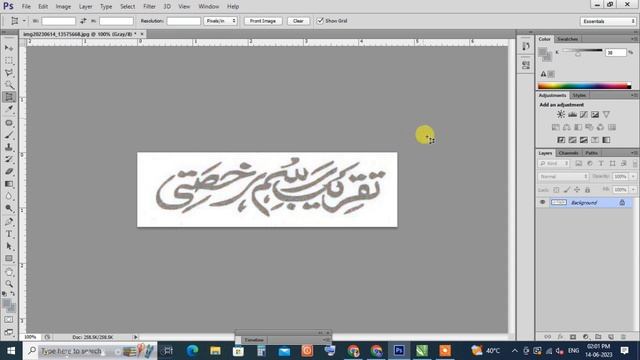Screen dimensions: 640x360
Task: Open the File menu
Action: (x=26, y=7)
